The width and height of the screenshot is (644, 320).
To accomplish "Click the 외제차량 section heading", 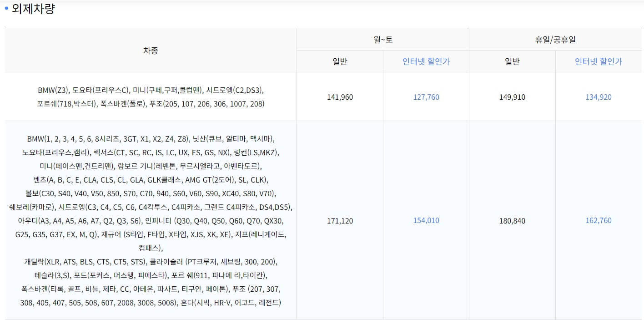I will (33, 9).
